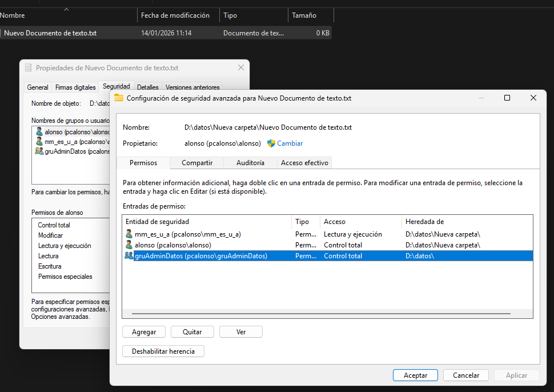Screen dimensions: 554x392
Task: Click the Entidad de seguridad column header
Action: (157, 222)
